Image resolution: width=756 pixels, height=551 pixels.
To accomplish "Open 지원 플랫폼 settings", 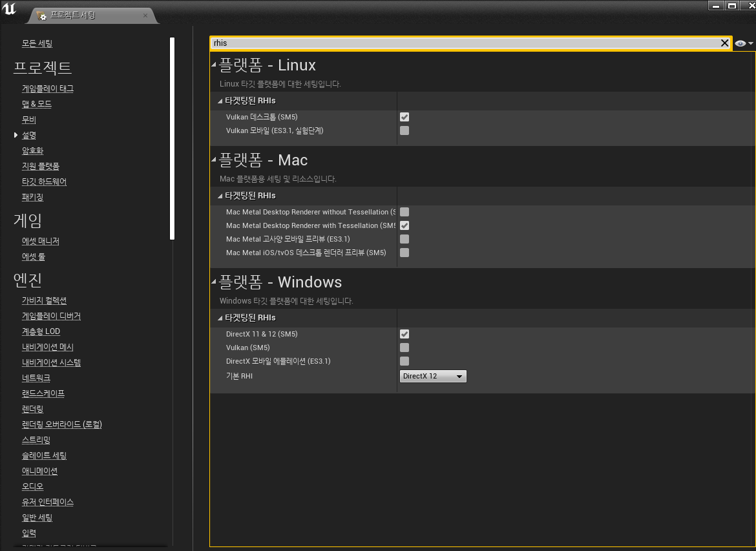I will tap(41, 166).
